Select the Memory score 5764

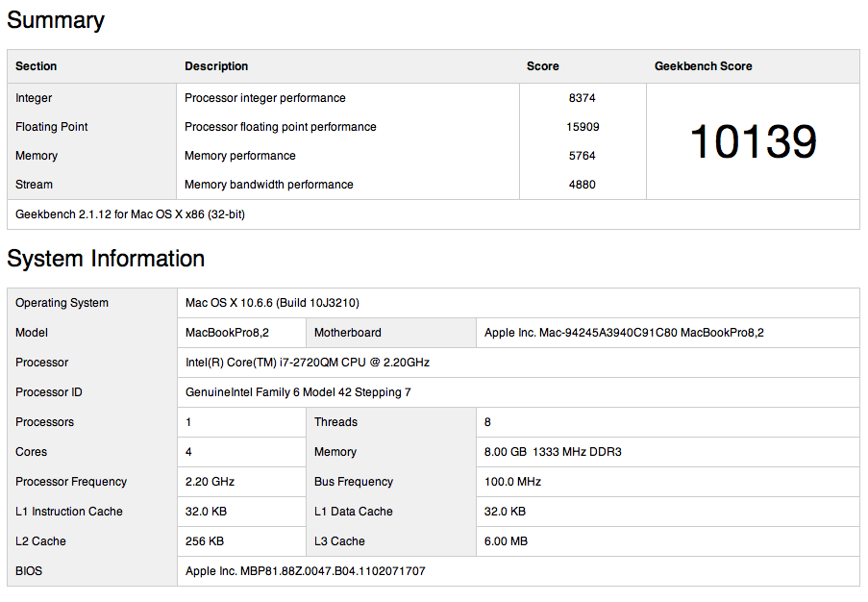[583, 156]
